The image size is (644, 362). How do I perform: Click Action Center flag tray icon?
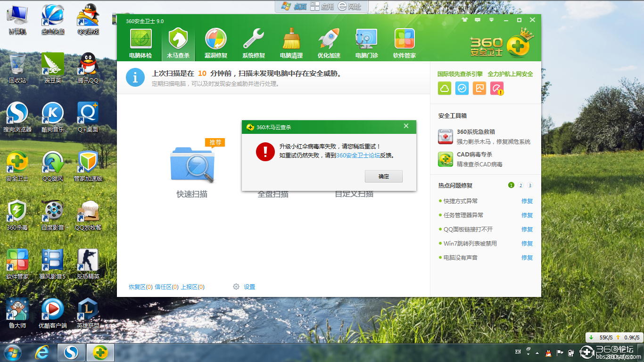tap(561, 352)
